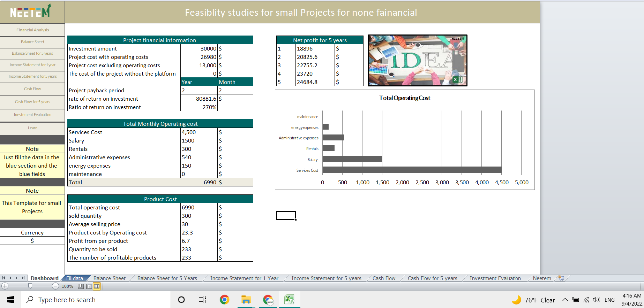Open File Explorer from the taskbar
Image resolution: width=644 pixels, height=308 pixels.
click(246, 300)
